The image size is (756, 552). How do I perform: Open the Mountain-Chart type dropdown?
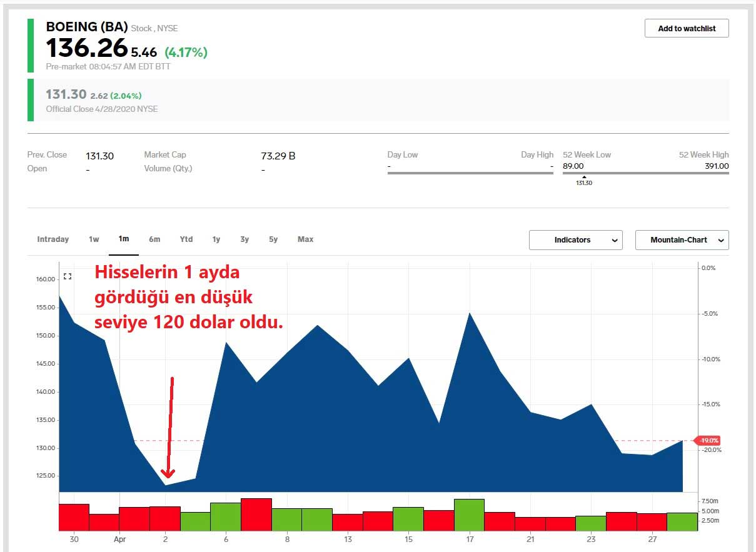point(682,240)
